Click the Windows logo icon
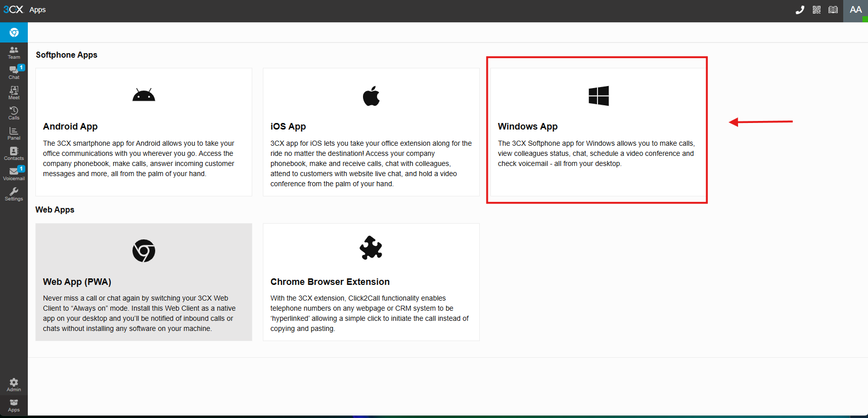868x418 pixels. coord(599,96)
